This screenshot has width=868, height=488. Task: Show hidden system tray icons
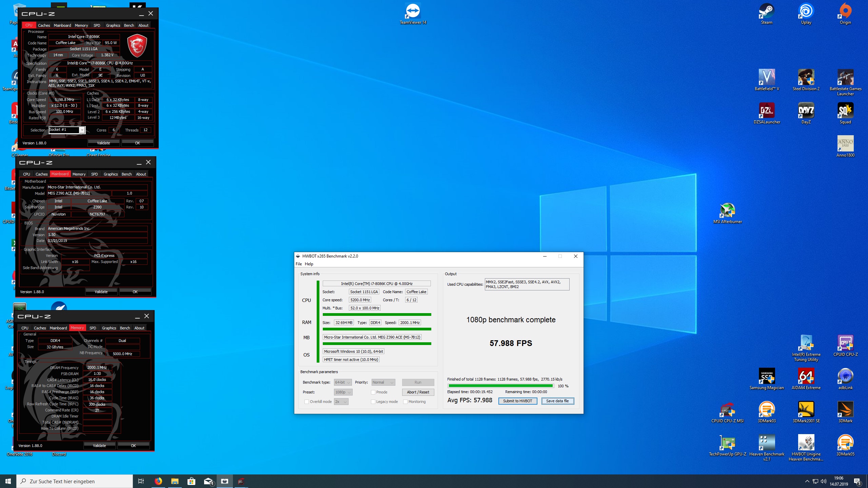point(807,481)
